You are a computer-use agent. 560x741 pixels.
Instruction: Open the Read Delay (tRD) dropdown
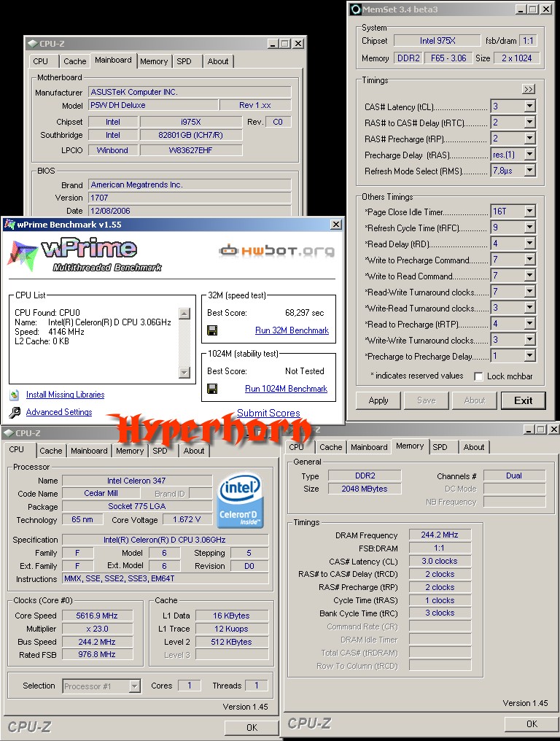(x=530, y=244)
